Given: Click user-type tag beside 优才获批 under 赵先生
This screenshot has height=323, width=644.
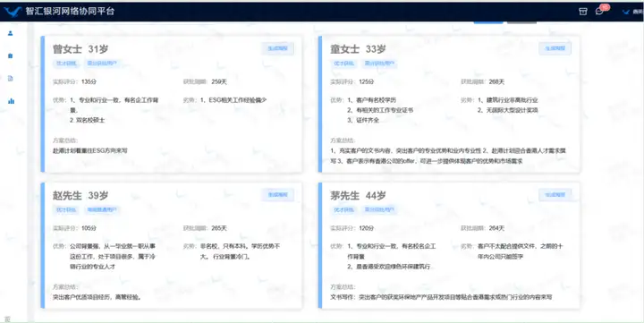Looking at the screenshot, I should click(x=101, y=209).
